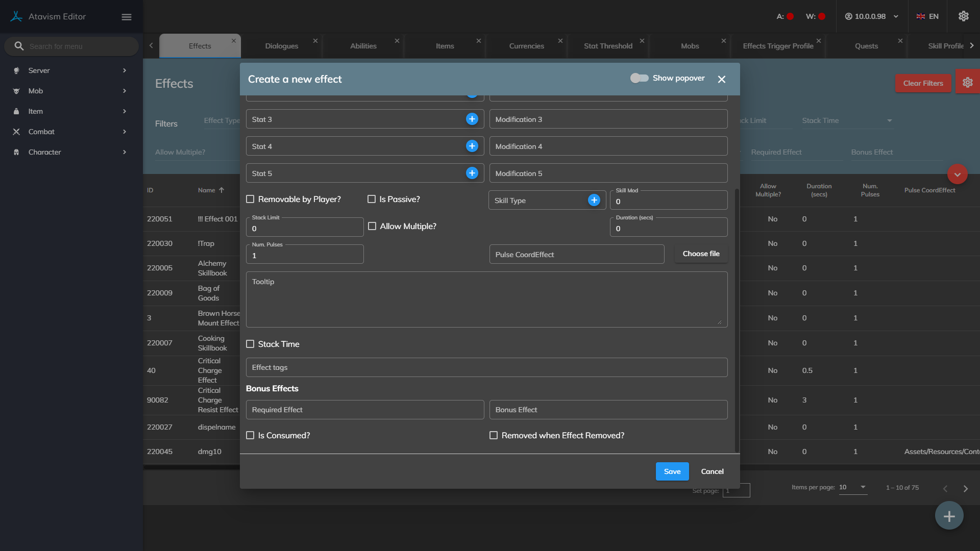Image resolution: width=980 pixels, height=551 pixels.
Task: Open the Quests tab
Action: 866,46
